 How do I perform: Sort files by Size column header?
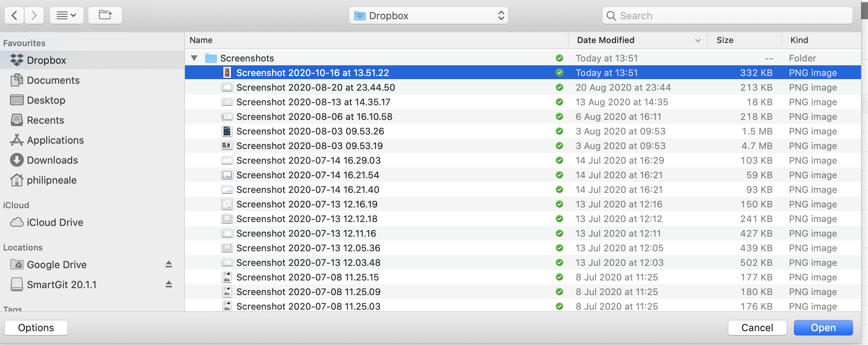[724, 40]
